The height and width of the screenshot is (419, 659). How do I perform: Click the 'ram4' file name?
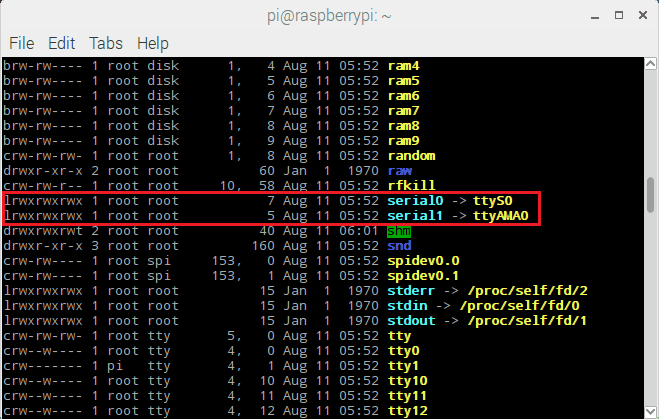coord(403,66)
